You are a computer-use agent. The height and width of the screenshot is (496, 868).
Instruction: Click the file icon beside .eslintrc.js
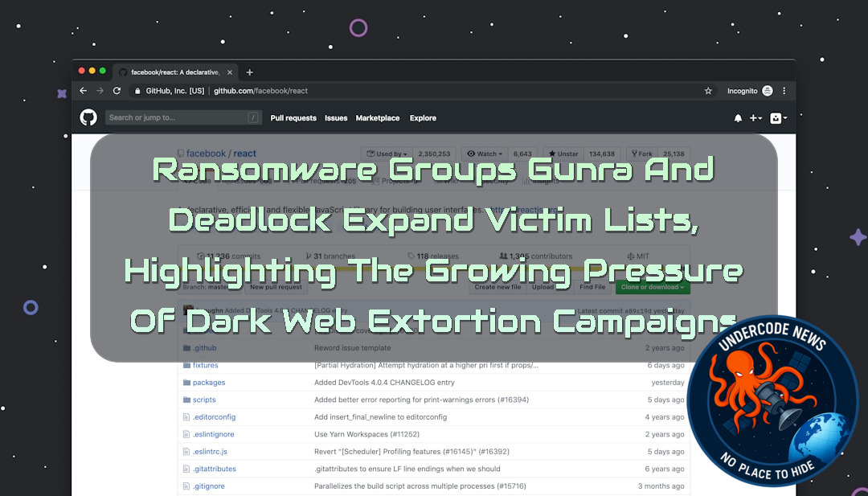click(186, 452)
